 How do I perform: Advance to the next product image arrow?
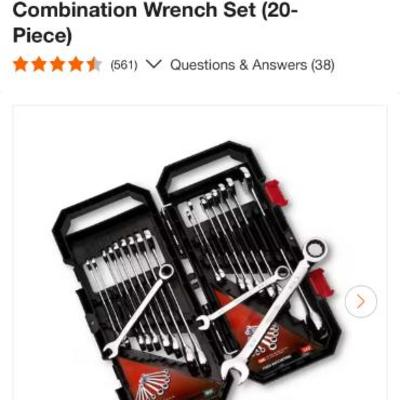361,301
